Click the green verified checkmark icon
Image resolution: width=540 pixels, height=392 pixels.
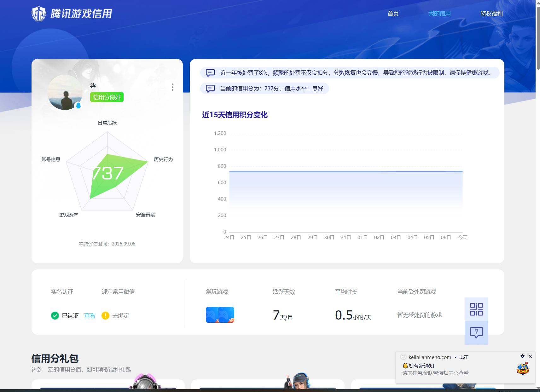click(x=55, y=315)
